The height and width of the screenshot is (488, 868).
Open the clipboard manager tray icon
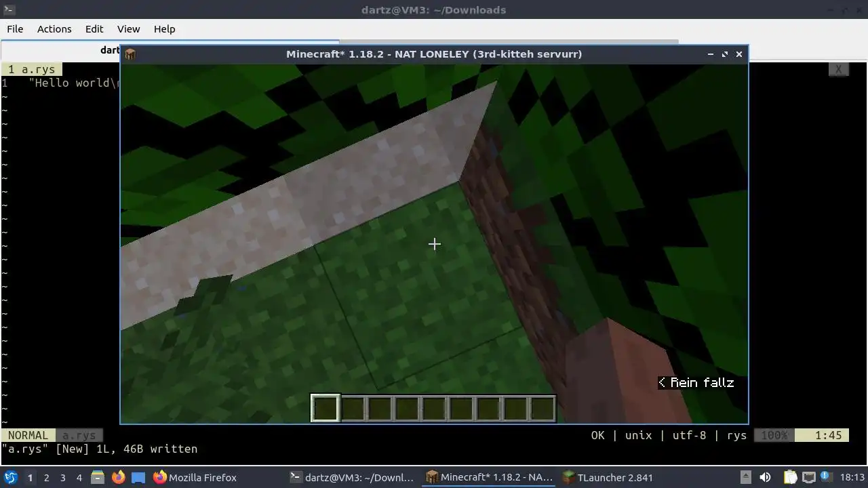pos(790,477)
